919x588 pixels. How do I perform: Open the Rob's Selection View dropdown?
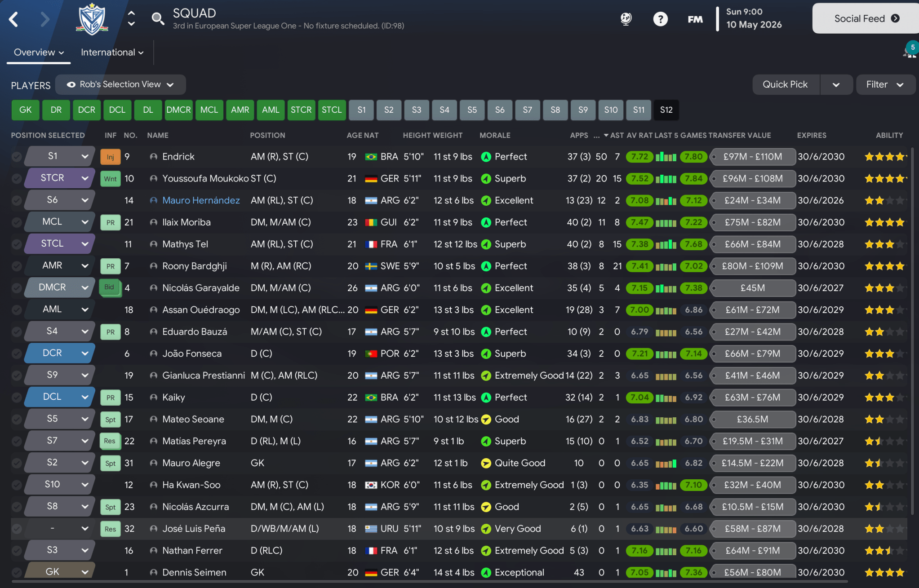(120, 84)
